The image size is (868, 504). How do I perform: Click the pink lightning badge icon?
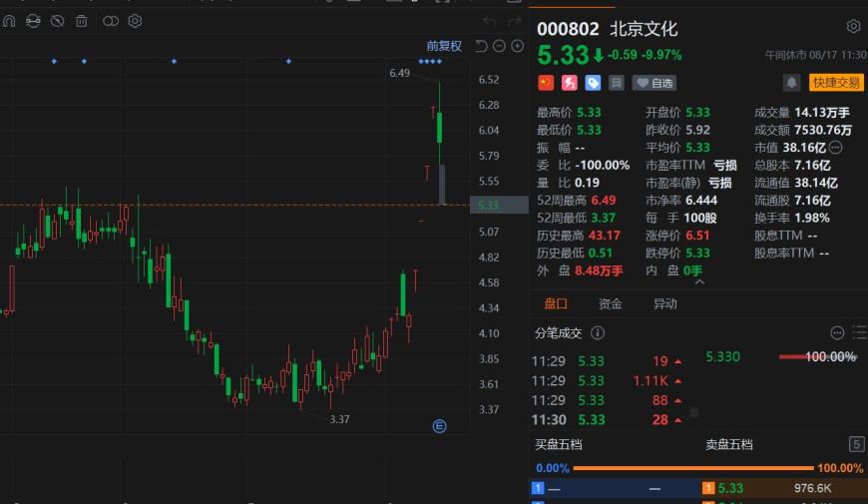click(569, 83)
